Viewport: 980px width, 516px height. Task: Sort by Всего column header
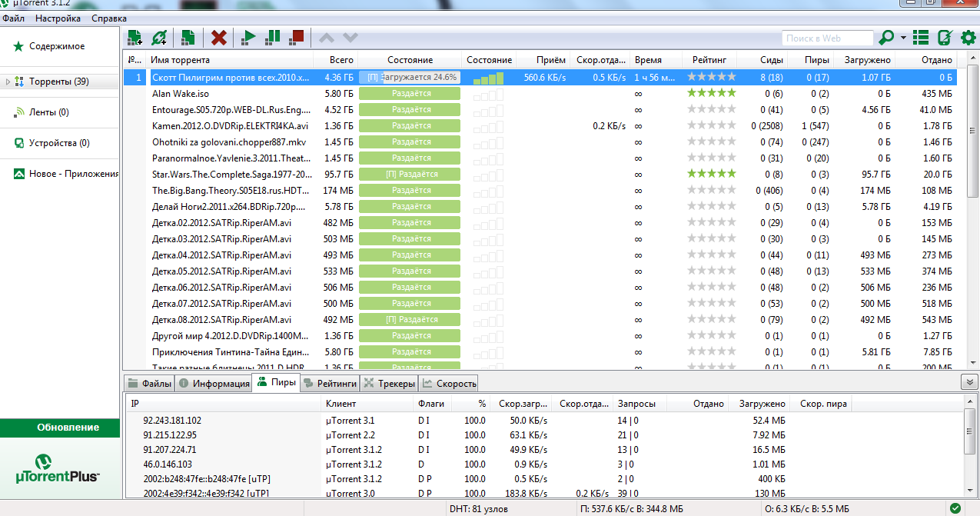point(336,60)
